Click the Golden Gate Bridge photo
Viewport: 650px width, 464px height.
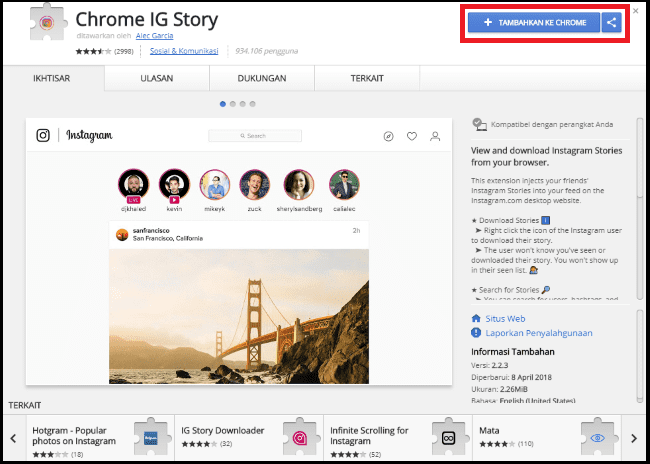coord(239,316)
